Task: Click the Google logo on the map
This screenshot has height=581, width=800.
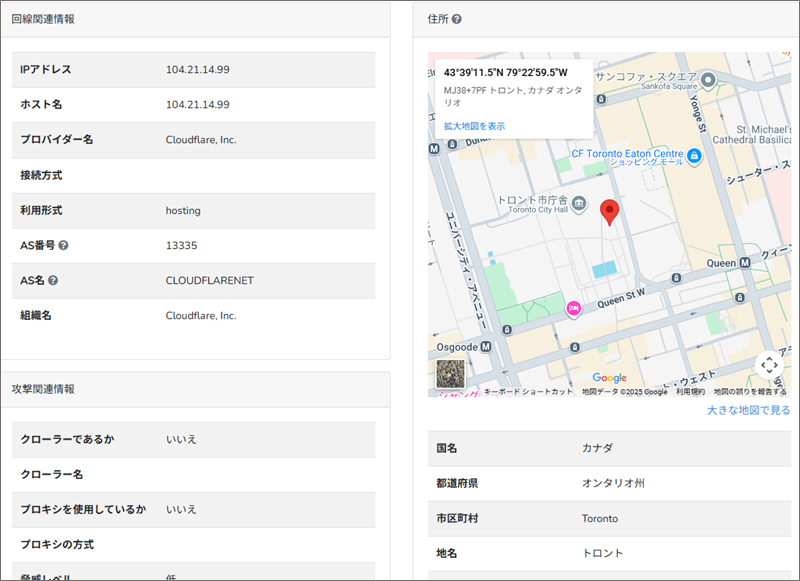Action: tap(609, 377)
